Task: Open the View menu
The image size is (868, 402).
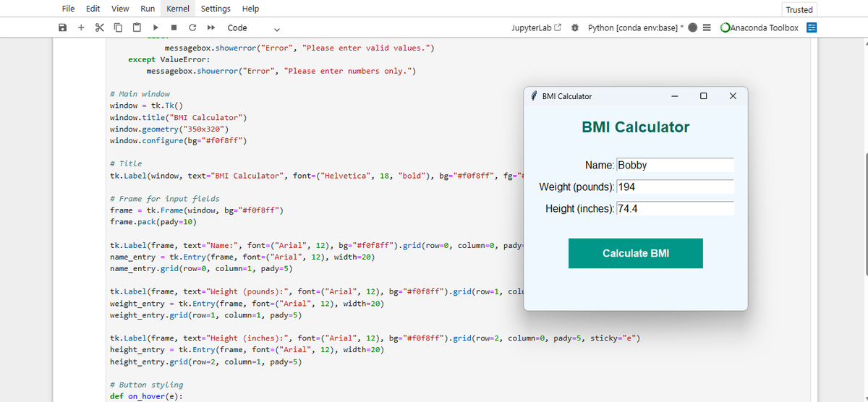Action: point(120,9)
